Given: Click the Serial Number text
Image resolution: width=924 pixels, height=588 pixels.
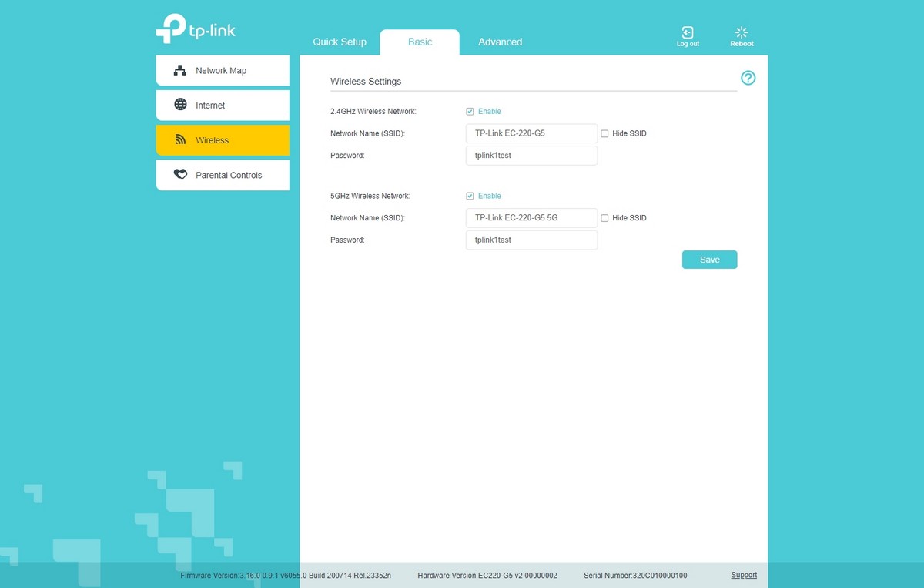Looking at the screenshot, I should [x=635, y=576].
